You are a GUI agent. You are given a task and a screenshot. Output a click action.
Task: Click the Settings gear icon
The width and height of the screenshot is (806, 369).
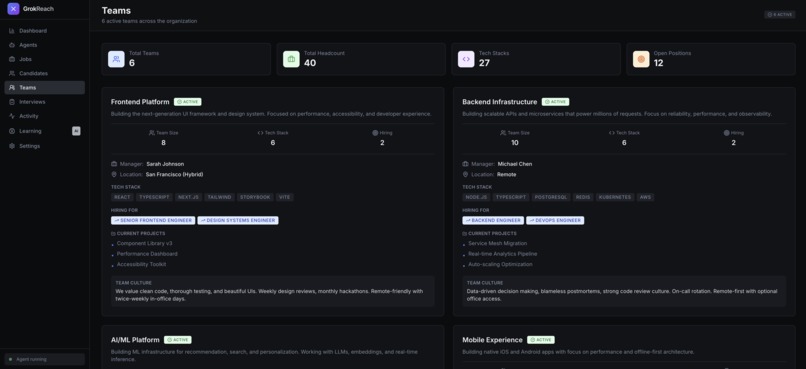12,146
